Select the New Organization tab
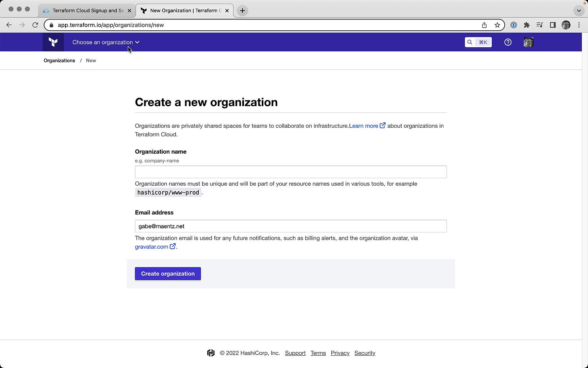Viewport: 588px width, 368px height. pyautogui.click(x=184, y=11)
